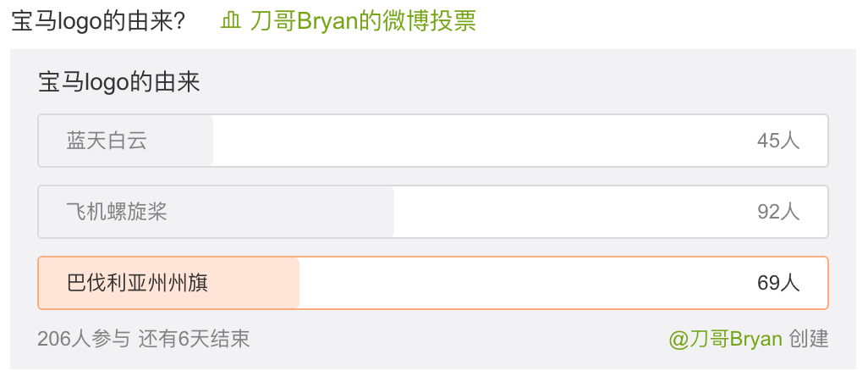Click the poll heading inside the grey card

click(118, 82)
